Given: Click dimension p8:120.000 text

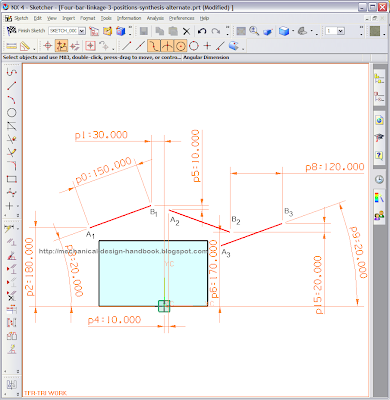Looking at the screenshot, I should click(x=335, y=167).
